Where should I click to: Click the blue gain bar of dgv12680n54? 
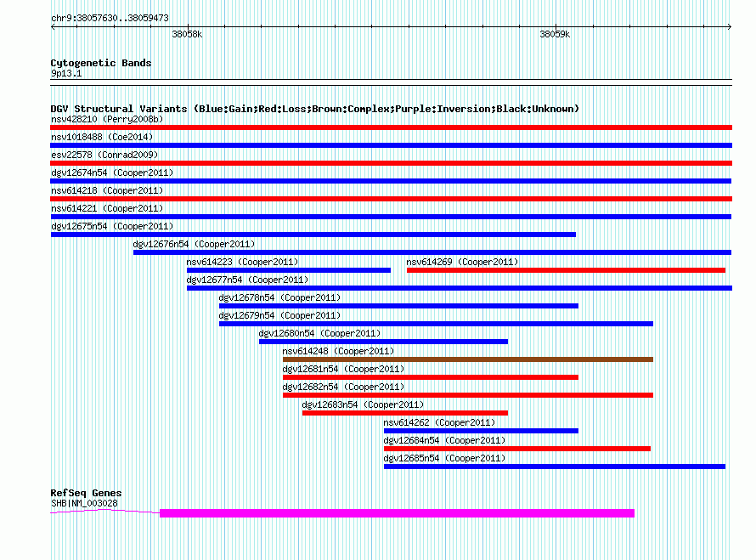[383, 342]
